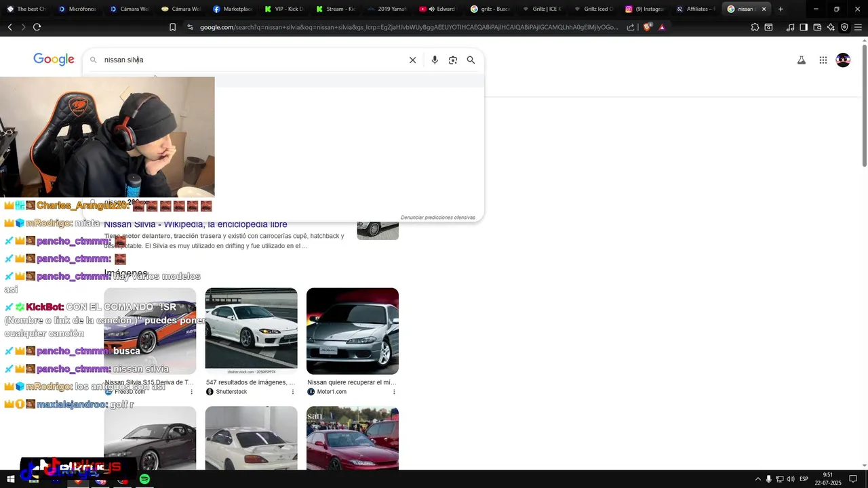Image resolution: width=868 pixels, height=488 pixels.
Task: Open the white Silvia rear spoiler image
Action: click(251, 438)
